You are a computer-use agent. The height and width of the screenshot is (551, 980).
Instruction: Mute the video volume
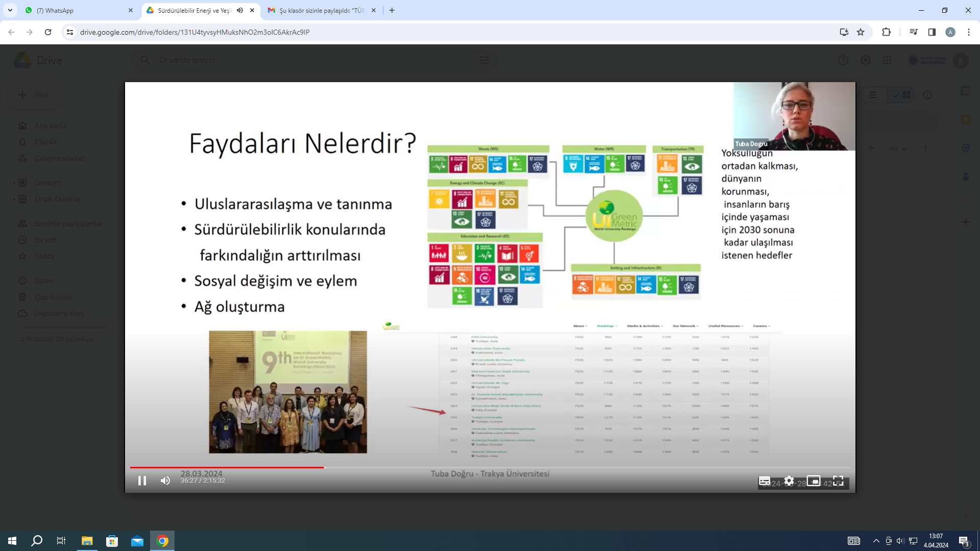click(x=165, y=481)
